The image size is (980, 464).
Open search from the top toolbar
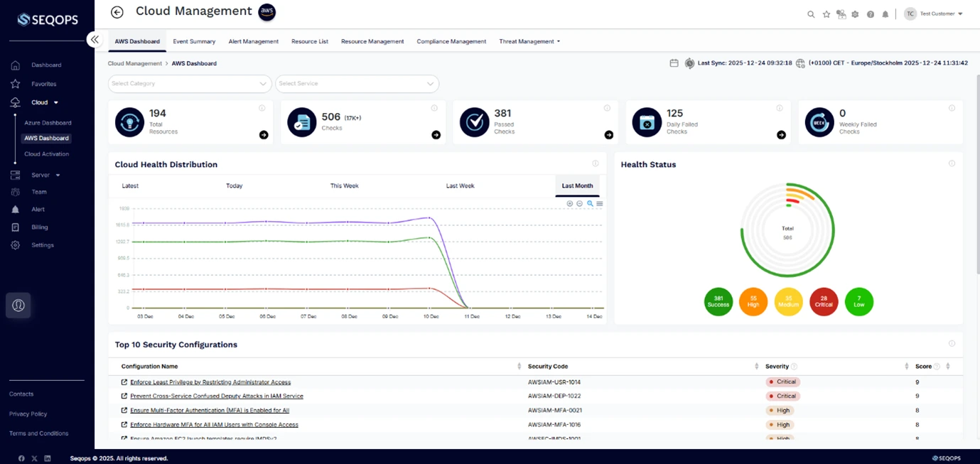(811, 14)
